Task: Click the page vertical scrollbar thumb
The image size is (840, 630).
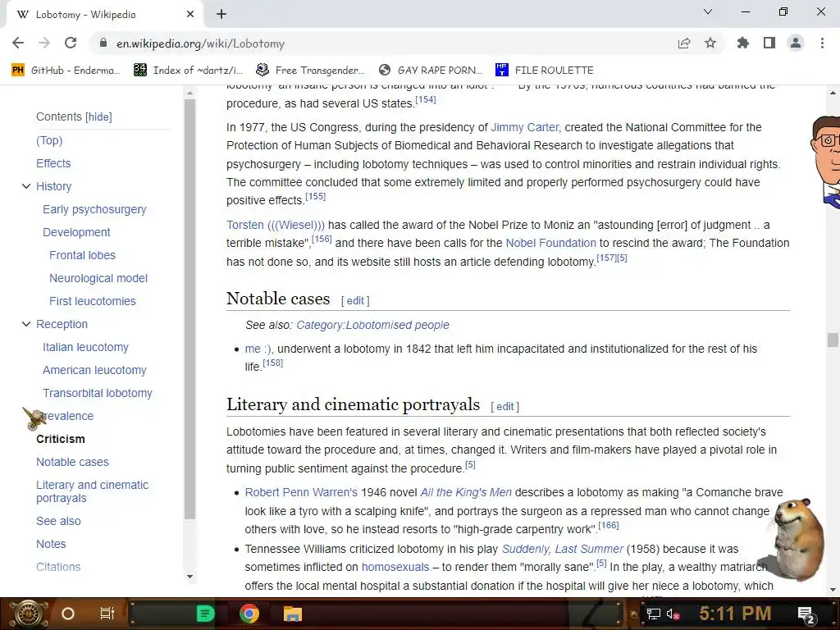Action: (833, 340)
